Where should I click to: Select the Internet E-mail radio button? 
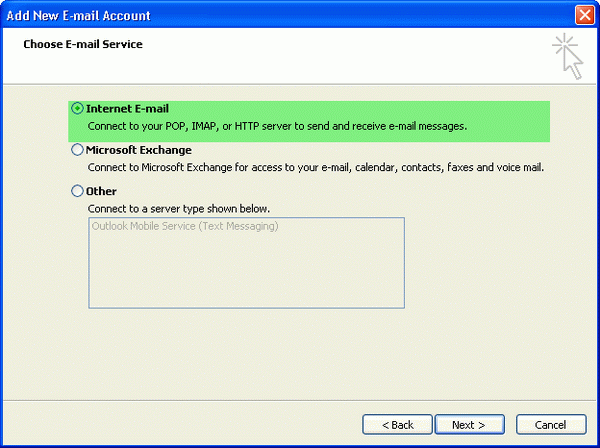78,108
